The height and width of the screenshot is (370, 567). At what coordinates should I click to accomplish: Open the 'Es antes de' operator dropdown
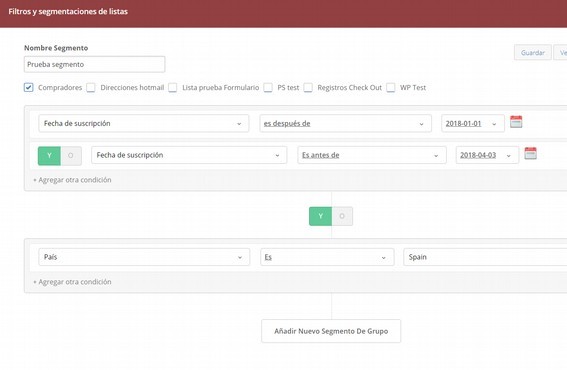372,155
